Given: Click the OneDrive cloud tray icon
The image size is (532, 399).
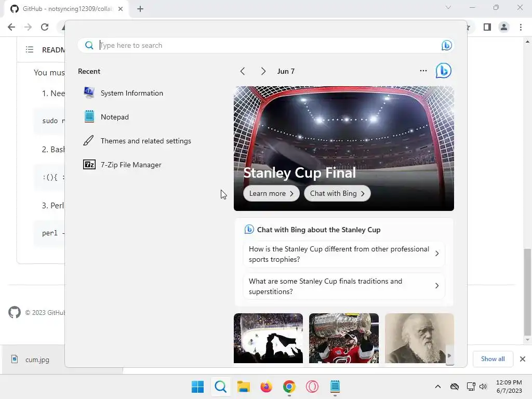Looking at the screenshot, I should [x=454, y=387].
